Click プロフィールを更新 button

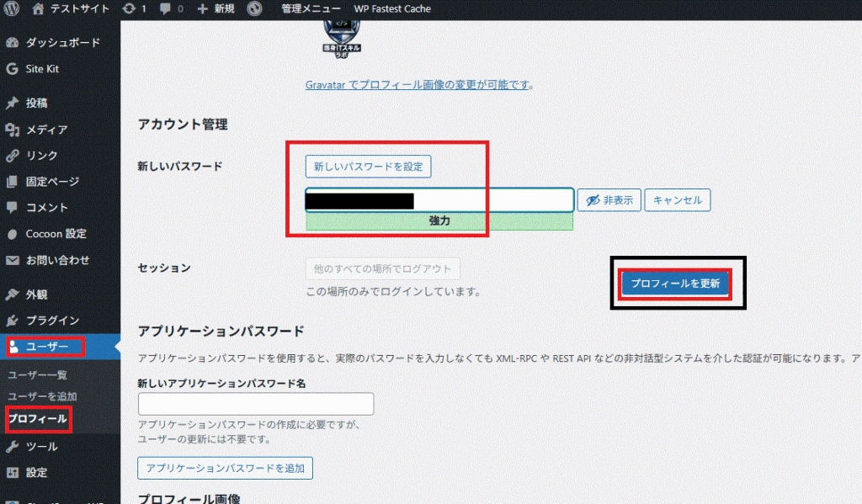(675, 284)
